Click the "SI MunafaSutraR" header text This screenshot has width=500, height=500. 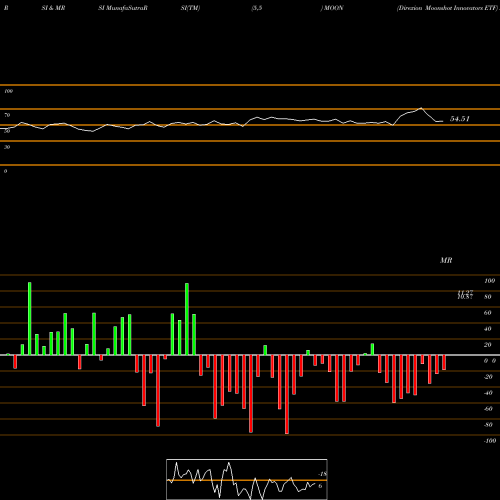tap(123, 8)
